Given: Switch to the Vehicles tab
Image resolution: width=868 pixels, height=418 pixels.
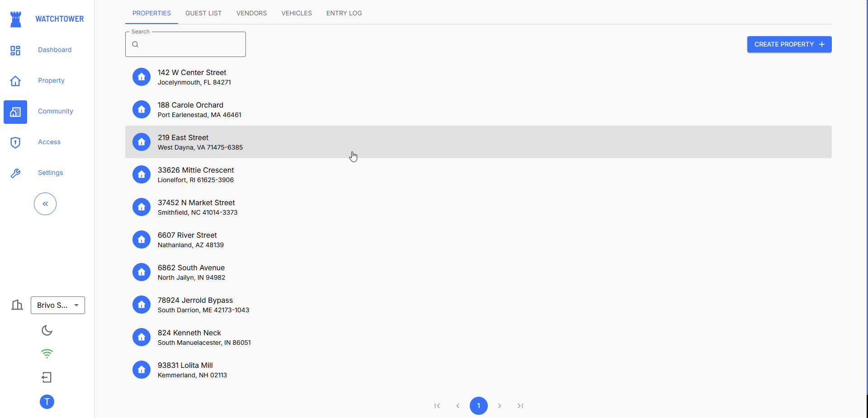Looking at the screenshot, I should [297, 13].
